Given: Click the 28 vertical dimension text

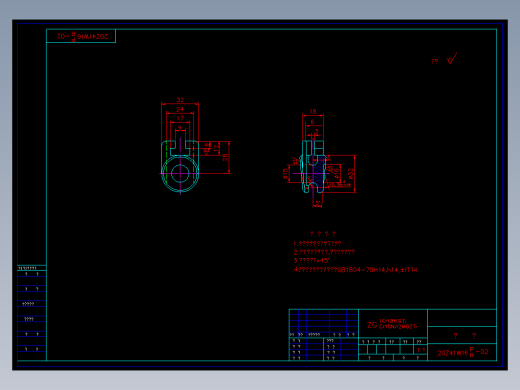Looking at the screenshot, I should [x=225, y=157].
